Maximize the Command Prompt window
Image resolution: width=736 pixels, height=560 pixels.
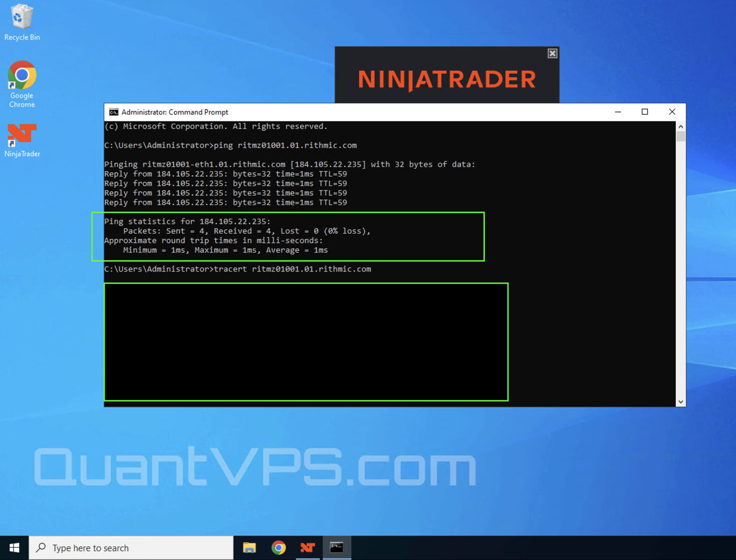coord(645,112)
